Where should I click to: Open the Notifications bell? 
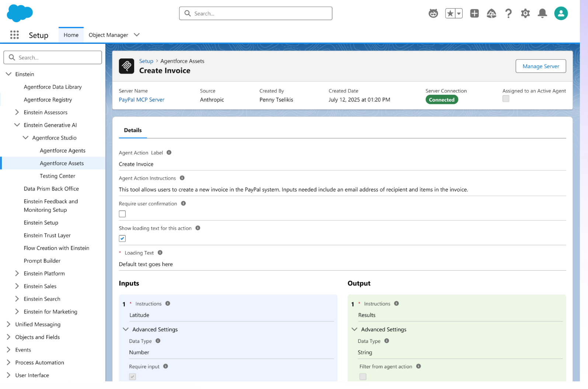click(542, 14)
